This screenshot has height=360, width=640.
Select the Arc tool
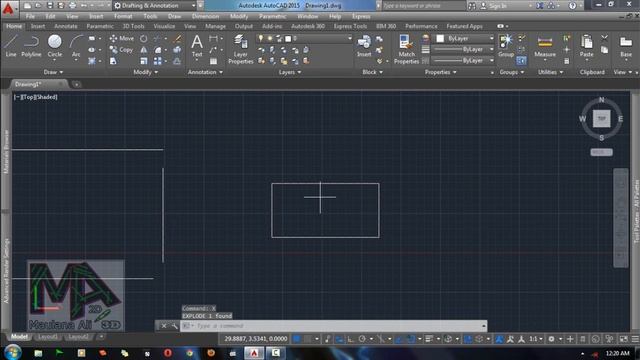point(76,46)
